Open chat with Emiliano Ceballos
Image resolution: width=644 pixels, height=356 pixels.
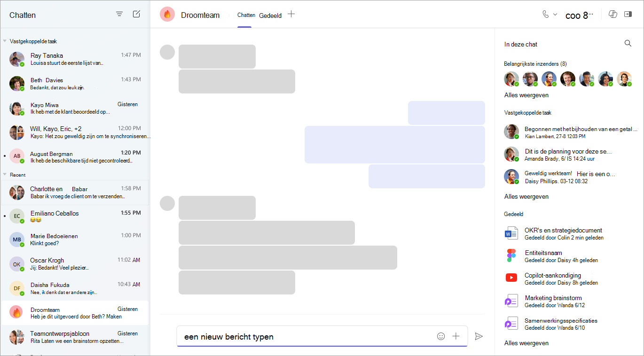click(x=75, y=216)
